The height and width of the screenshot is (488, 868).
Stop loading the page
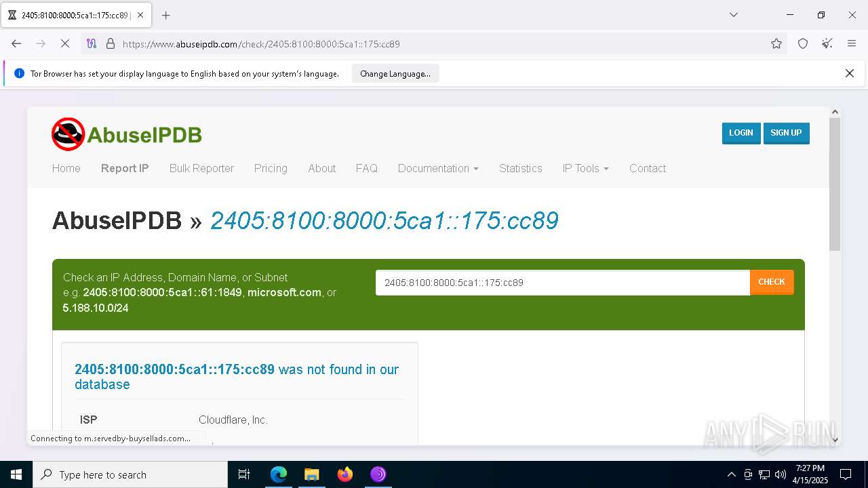tap(65, 43)
